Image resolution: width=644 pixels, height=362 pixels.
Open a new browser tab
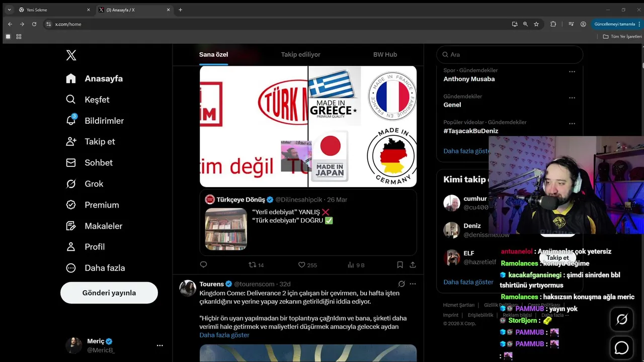pos(180,10)
